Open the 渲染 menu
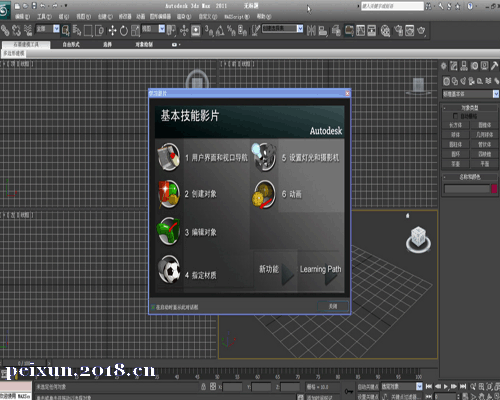This screenshot has width=500, height=400. pyautogui.click(x=184, y=16)
